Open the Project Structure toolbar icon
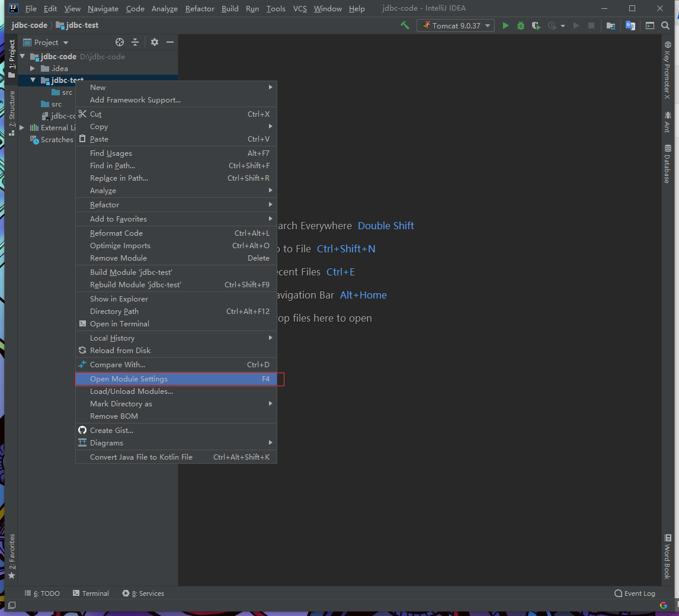Image resolution: width=679 pixels, height=616 pixels. pos(611,25)
